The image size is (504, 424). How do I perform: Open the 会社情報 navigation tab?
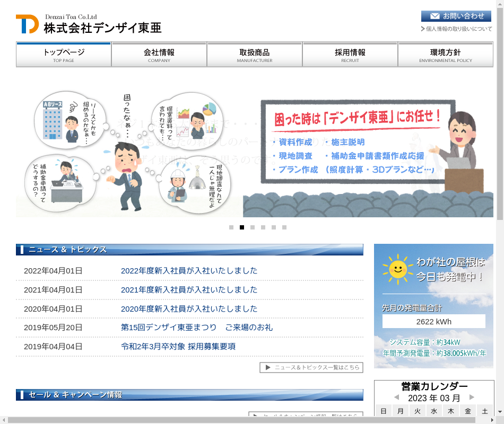tap(159, 55)
